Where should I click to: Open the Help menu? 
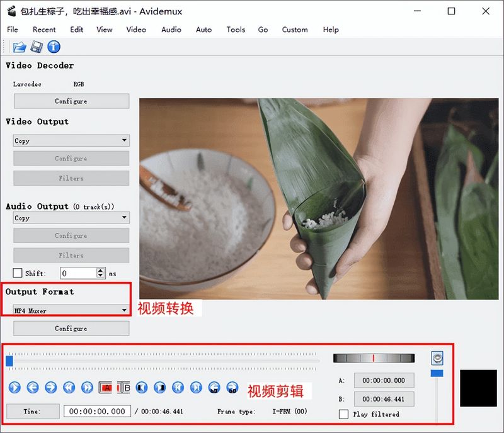(331, 30)
